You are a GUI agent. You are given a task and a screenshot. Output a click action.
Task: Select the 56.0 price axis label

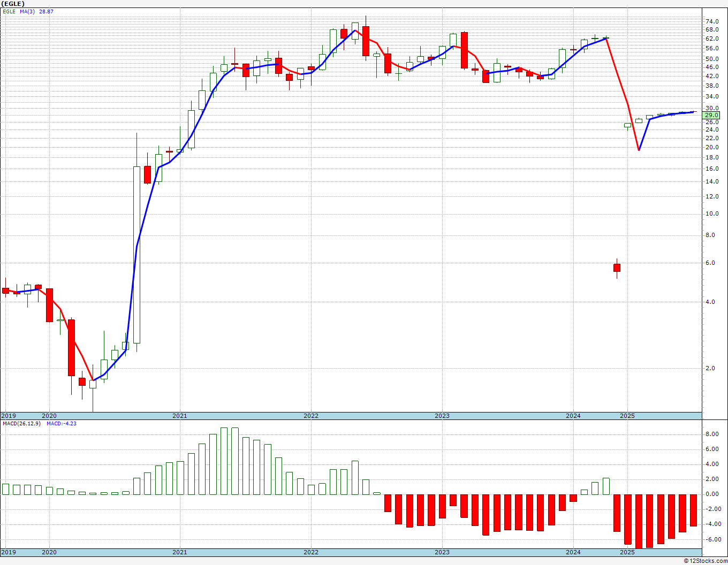point(712,48)
